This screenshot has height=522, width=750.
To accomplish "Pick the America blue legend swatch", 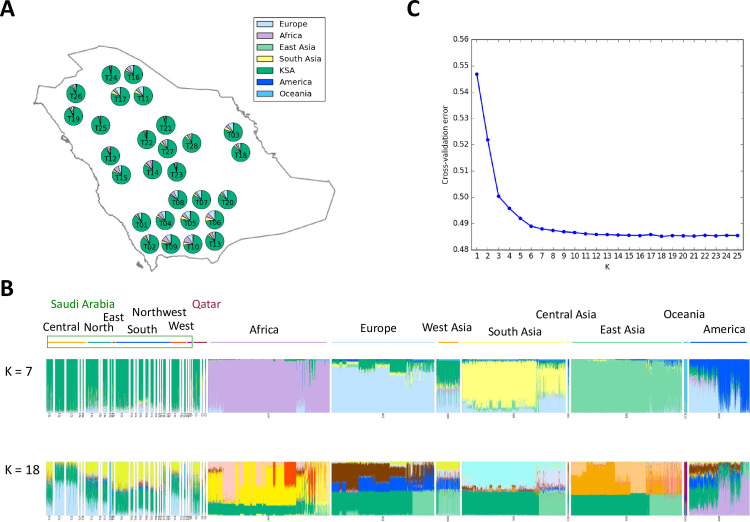I will point(265,82).
